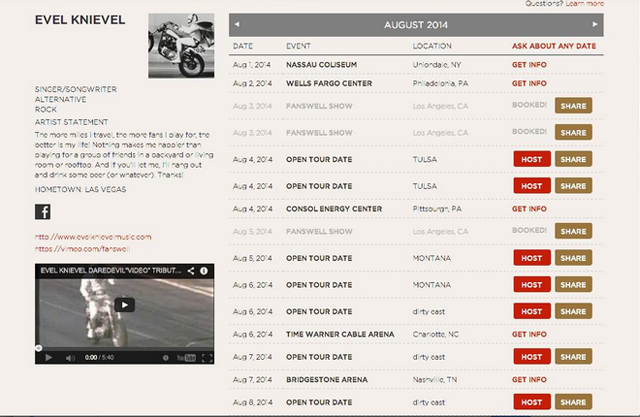This screenshot has width=640, height=417.
Task: Click the HOMETOWN: LAS VEGAS text
Action: click(80, 189)
